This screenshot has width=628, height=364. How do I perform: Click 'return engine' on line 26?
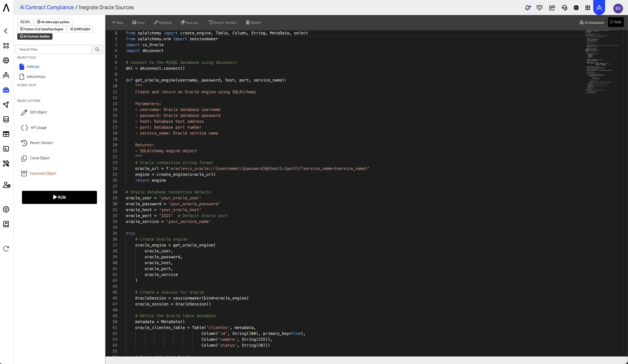151,180
